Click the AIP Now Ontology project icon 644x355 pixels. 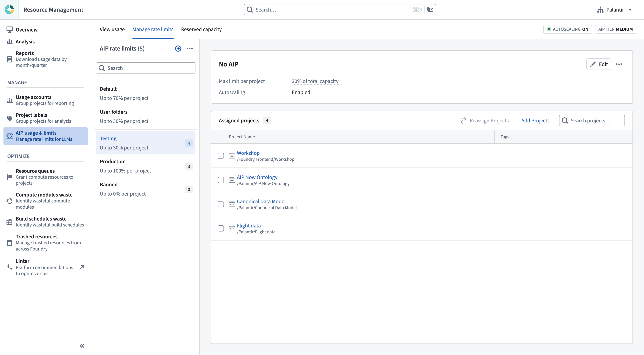point(232,180)
